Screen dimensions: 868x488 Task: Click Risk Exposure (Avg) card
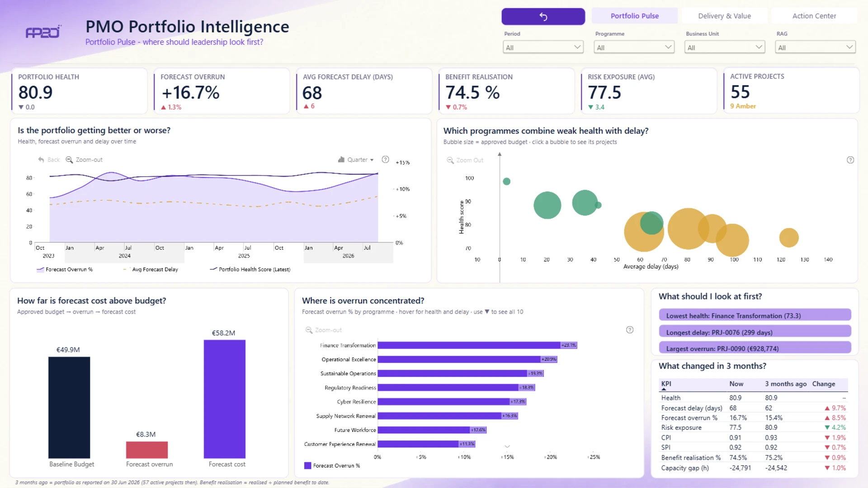point(649,91)
